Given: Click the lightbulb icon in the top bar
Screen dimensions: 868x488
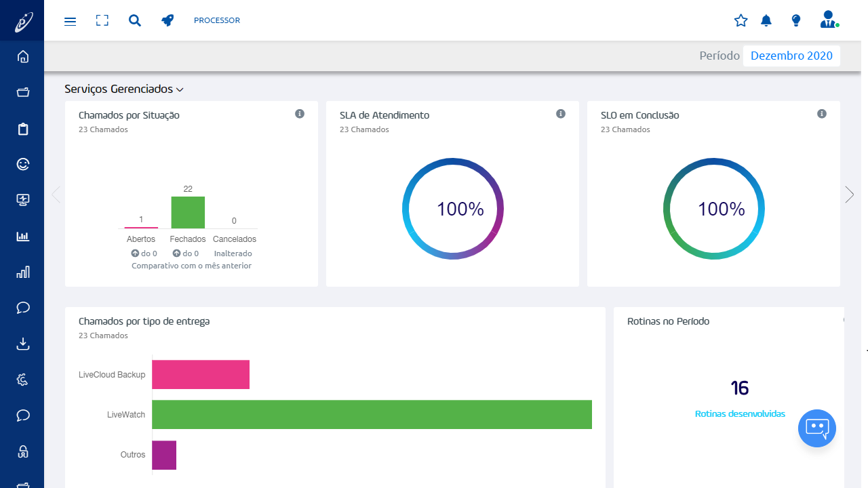Looking at the screenshot, I should pos(796,20).
